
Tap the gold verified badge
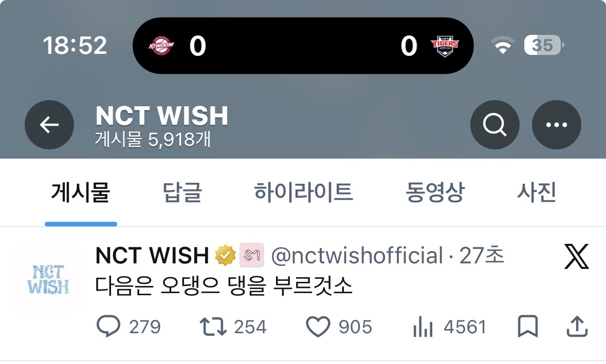click(225, 255)
